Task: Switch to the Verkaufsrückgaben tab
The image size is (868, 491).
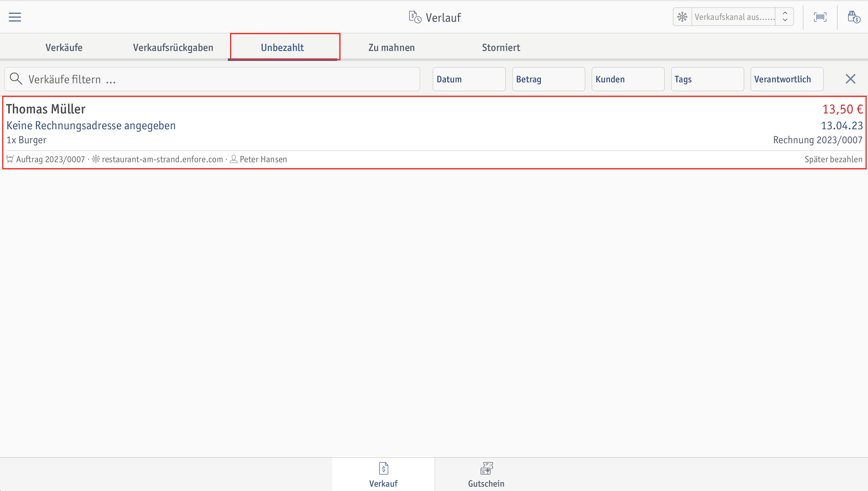Action: pos(173,48)
